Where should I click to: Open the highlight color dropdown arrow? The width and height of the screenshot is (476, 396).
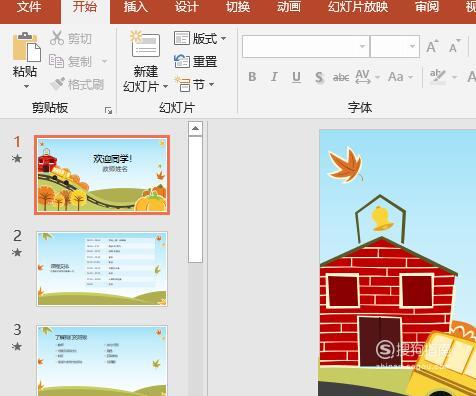[454, 77]
